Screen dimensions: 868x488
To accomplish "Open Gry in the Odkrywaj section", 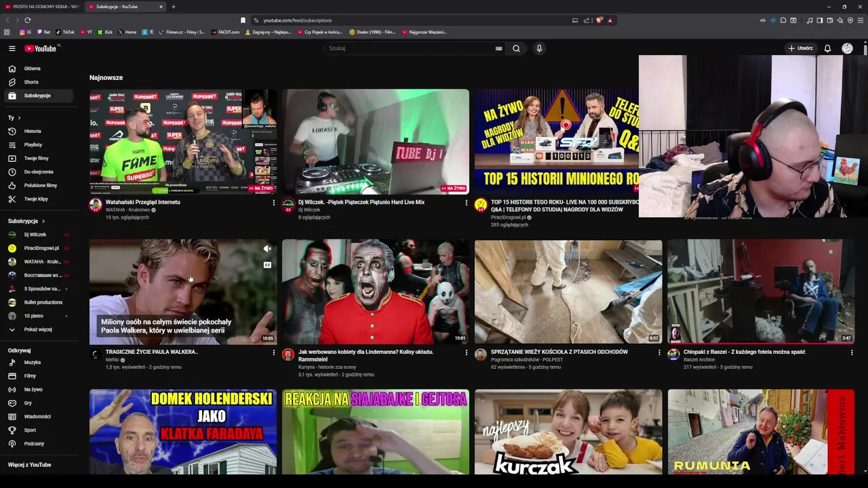I will pyautogui.click(x=40, y=403).
